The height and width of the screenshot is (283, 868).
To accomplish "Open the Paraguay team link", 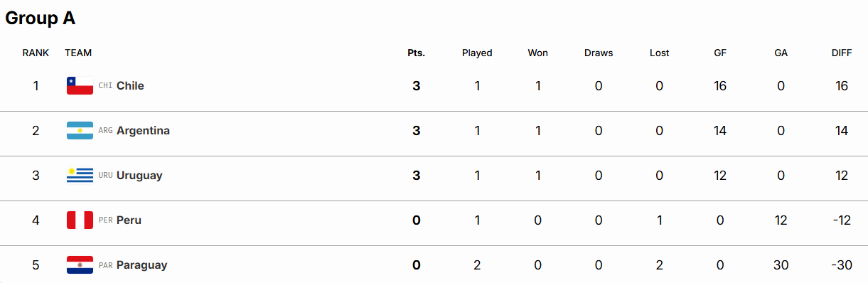I will [141, 265].
